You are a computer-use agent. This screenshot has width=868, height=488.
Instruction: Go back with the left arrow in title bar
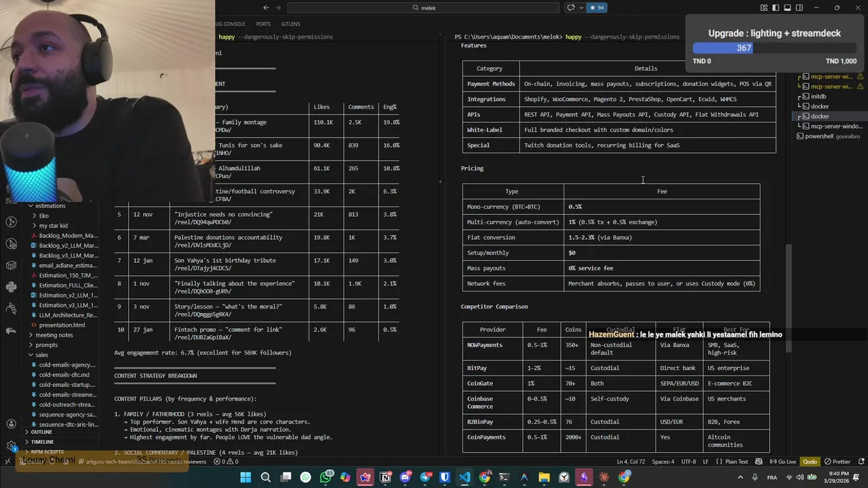267,7
